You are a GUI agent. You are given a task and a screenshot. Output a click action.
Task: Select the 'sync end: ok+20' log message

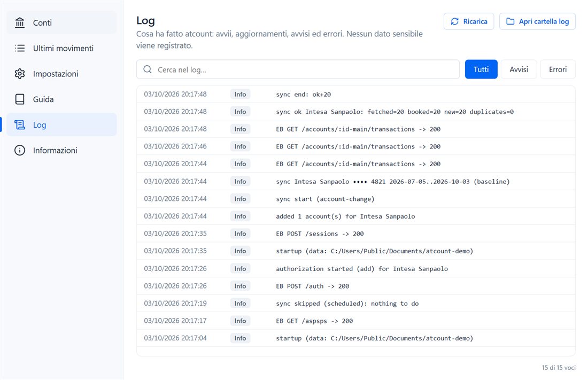point(304,95)
